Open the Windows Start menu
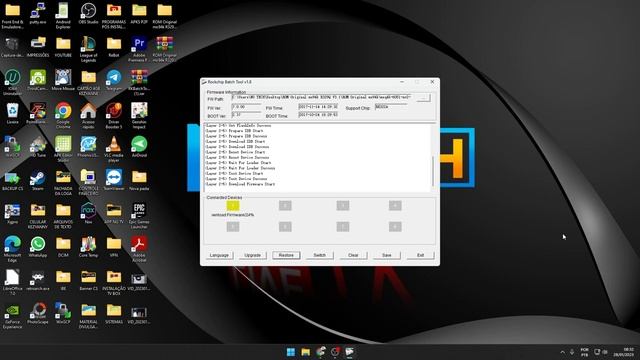640x360 pixels. (x=291, y=352)
